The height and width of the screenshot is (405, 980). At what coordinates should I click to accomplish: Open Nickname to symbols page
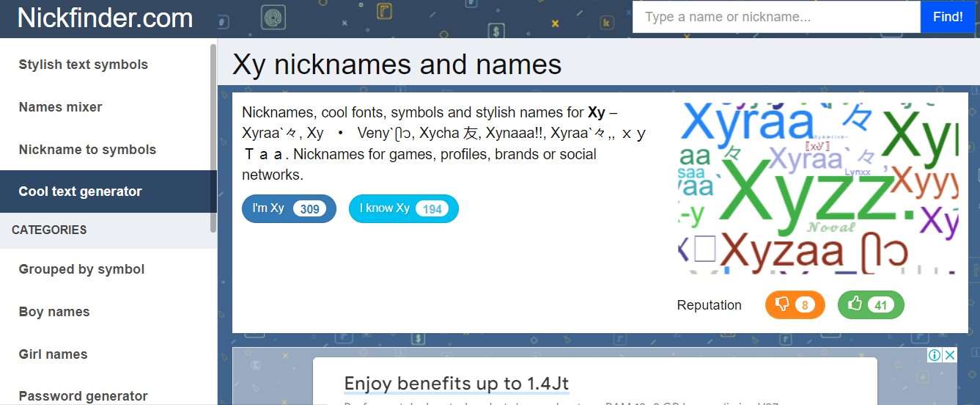coord(87,150)
